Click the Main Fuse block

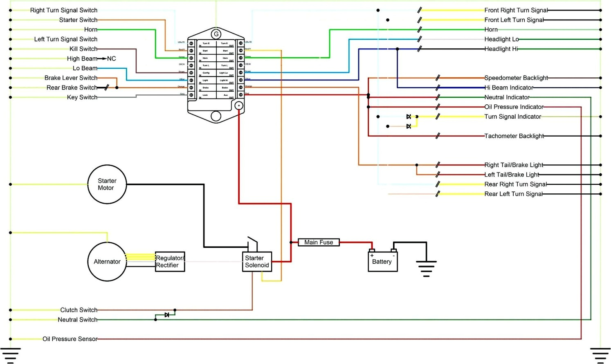click(319, 242)
